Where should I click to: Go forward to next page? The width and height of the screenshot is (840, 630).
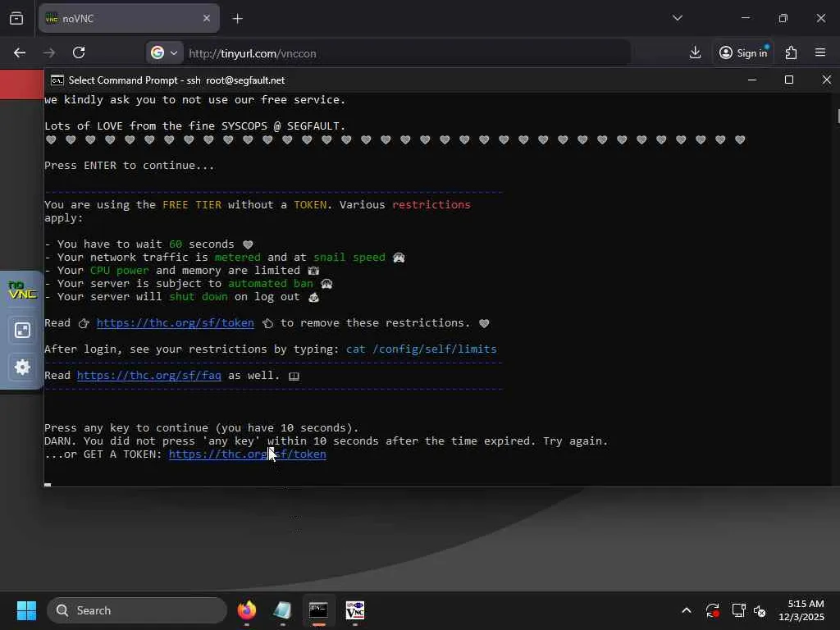[x=49, y=52]
